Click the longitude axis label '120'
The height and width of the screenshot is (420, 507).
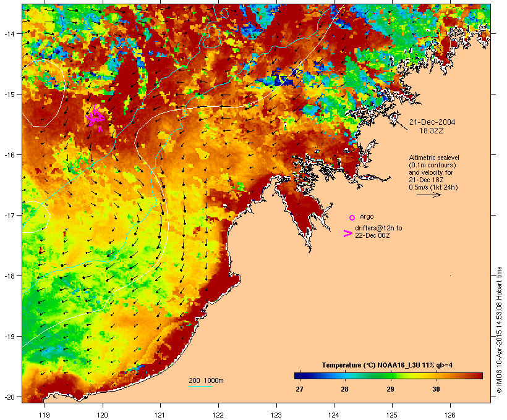(103, 415)
